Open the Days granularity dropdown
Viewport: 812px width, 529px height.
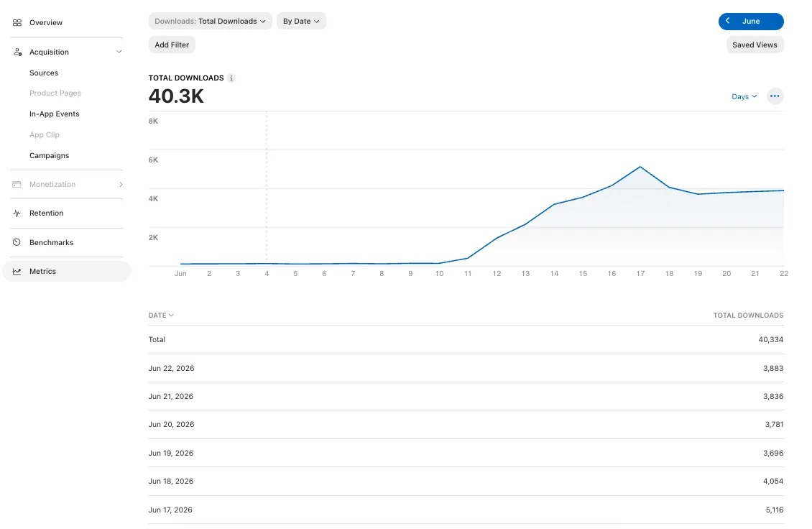click(744, 96)
